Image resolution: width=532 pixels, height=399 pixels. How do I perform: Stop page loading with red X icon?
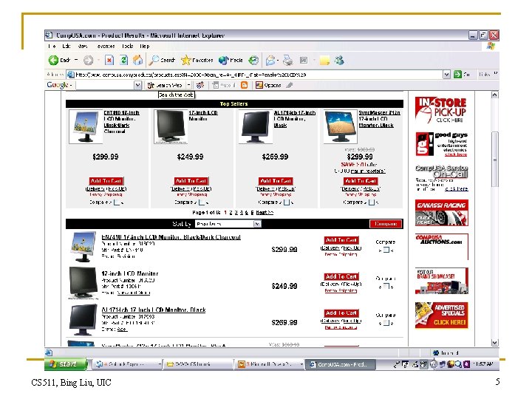(x=109, y=61)
